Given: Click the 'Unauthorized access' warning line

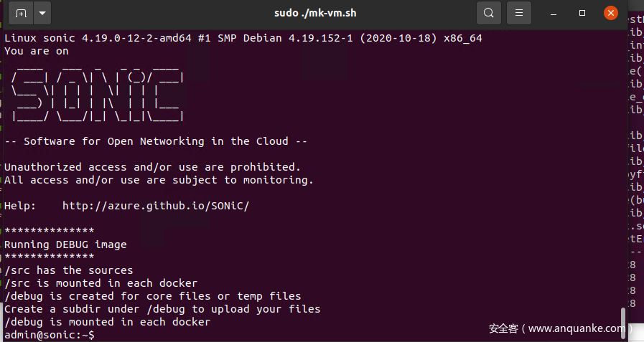Looking at the screenshot, I should (x=152, y=167).
